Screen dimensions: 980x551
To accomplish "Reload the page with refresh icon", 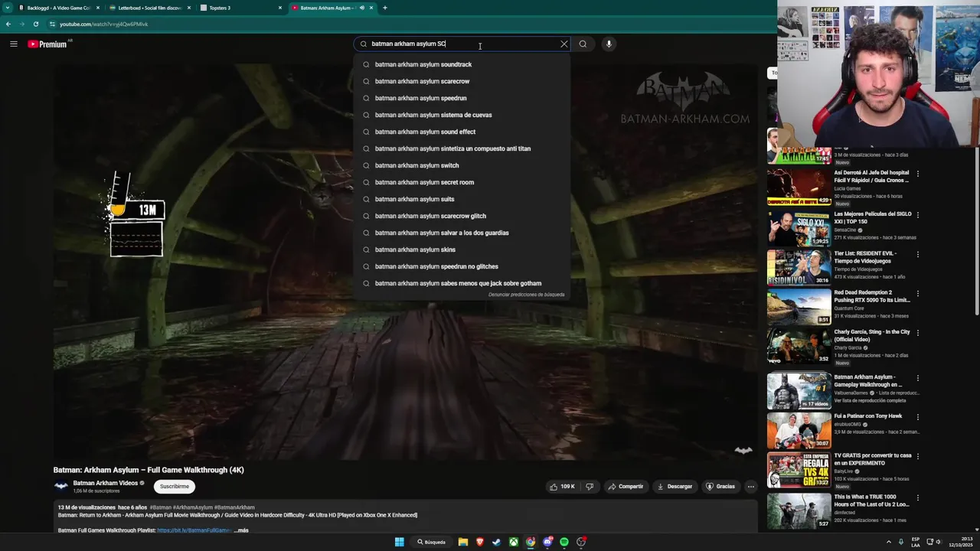I will coord(36,24).
